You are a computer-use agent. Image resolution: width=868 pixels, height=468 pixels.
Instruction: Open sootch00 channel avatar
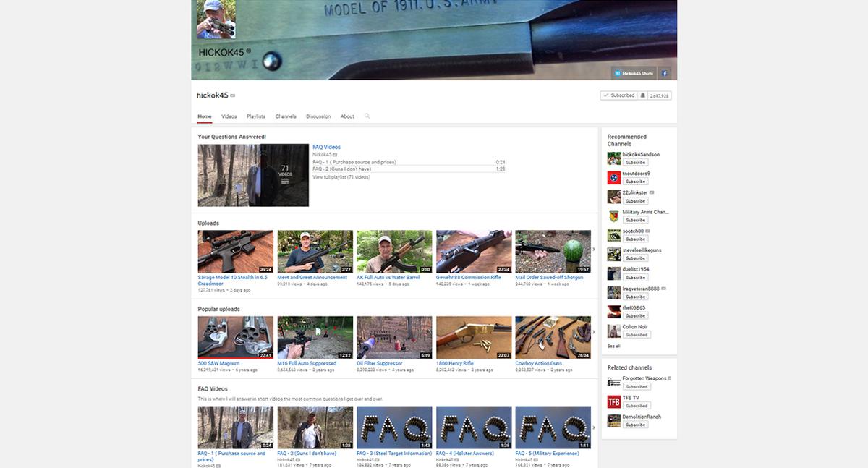614,235
